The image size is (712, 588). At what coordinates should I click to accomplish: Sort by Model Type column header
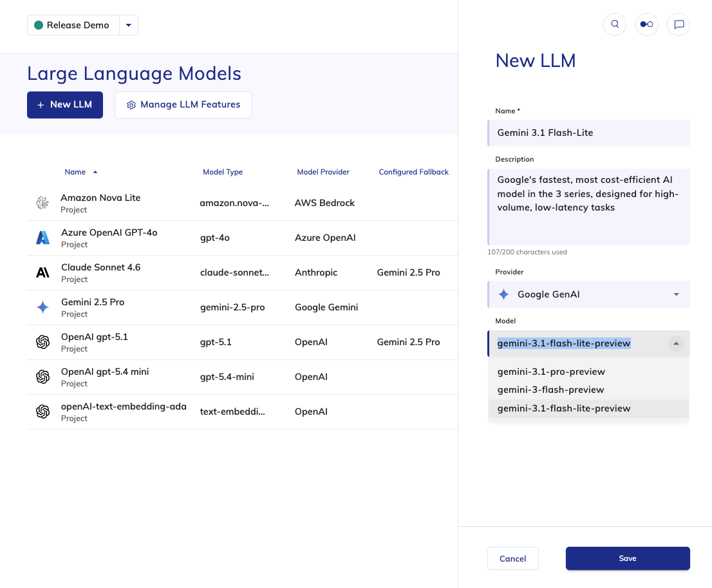pyautogui.click(x=223, y=172)
